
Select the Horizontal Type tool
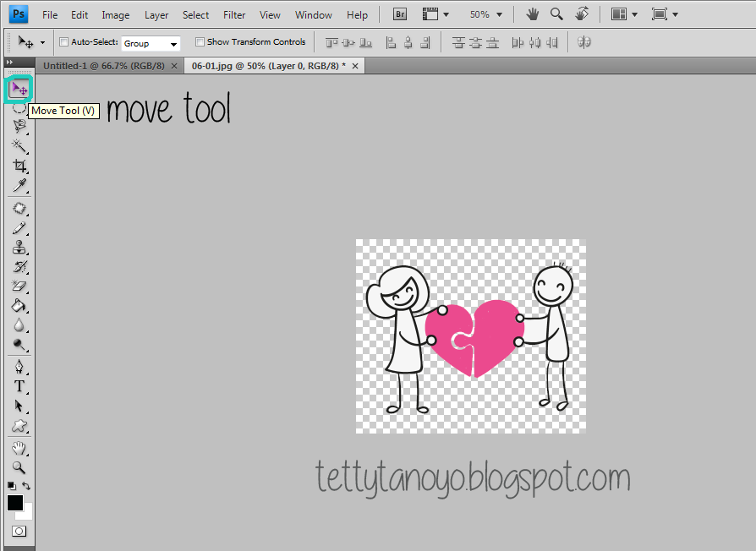[19, 386]
